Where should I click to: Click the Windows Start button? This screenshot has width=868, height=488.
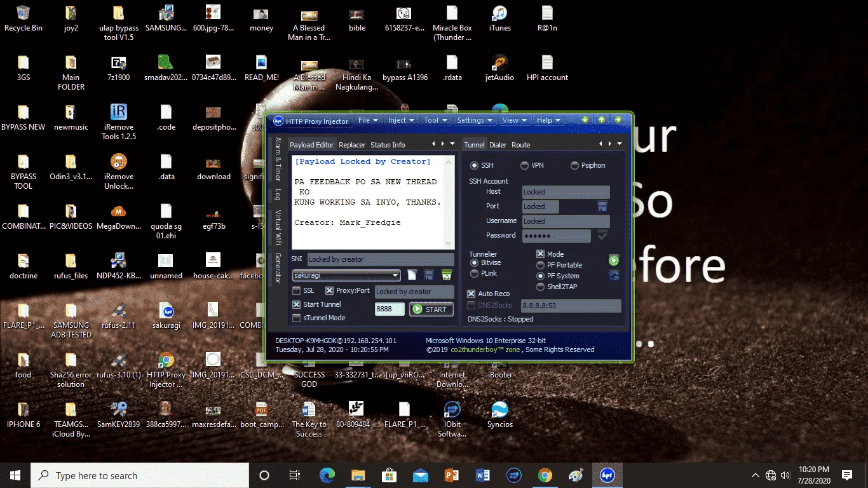tap(15, 475)
